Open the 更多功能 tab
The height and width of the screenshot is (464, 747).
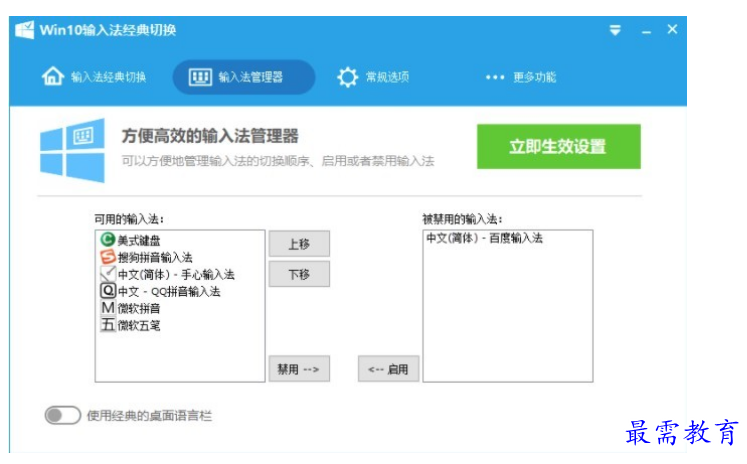point(520,77)
